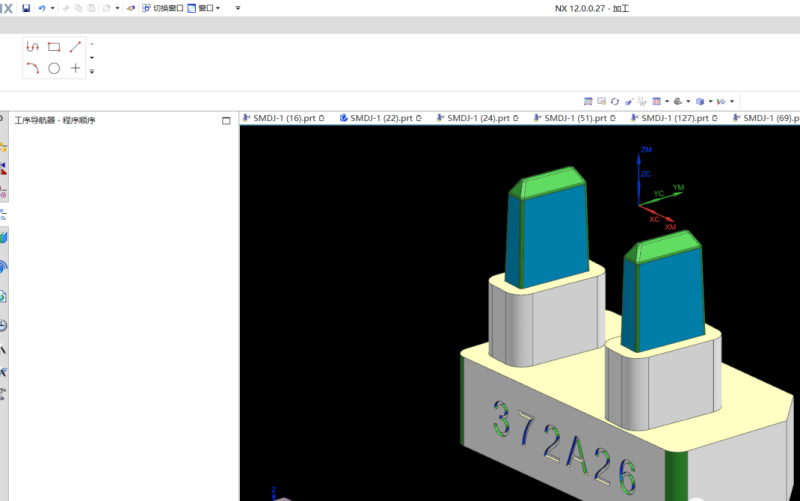Expand the quick access toolbar customize arrow
Image resolution: width=800 pixels, height=501 pixels.
point(238,8)
